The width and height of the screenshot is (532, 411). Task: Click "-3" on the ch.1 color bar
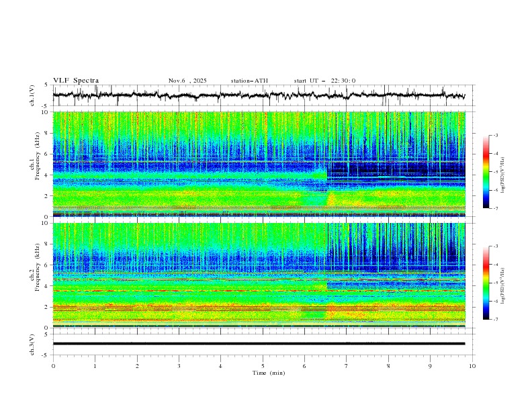[495, 135]
